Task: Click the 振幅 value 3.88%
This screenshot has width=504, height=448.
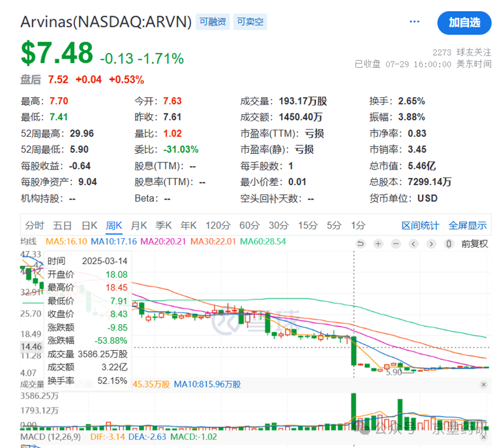Action: [x=411, y=117]
